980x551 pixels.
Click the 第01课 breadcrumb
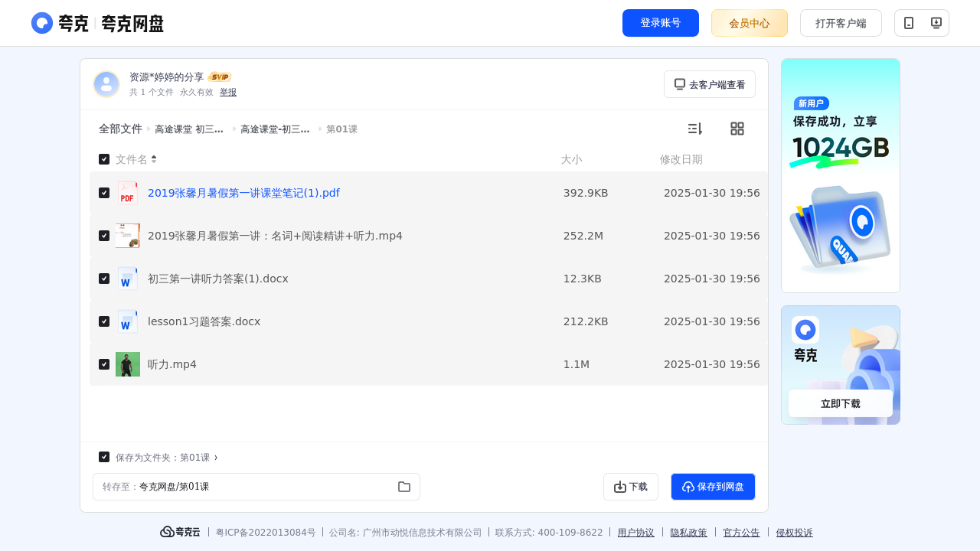coord(341,129)
